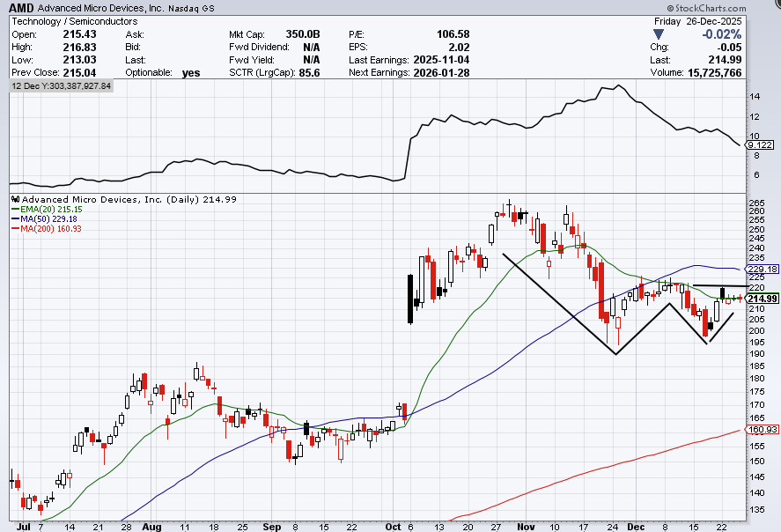Click the Prev Close value 215.04

80,72
